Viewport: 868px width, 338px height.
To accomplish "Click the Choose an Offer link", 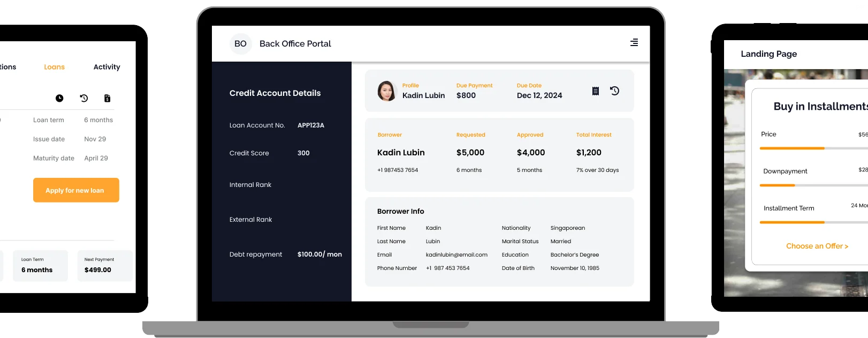I will click(x=817, y=246).
